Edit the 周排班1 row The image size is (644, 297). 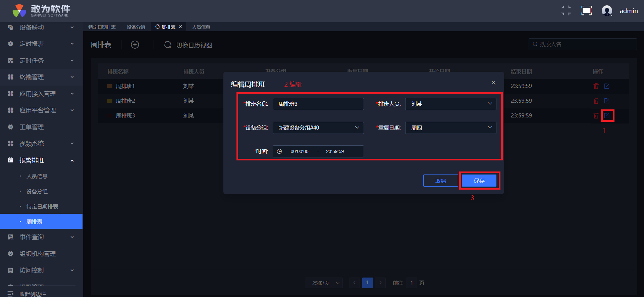(x=607, y=86)
